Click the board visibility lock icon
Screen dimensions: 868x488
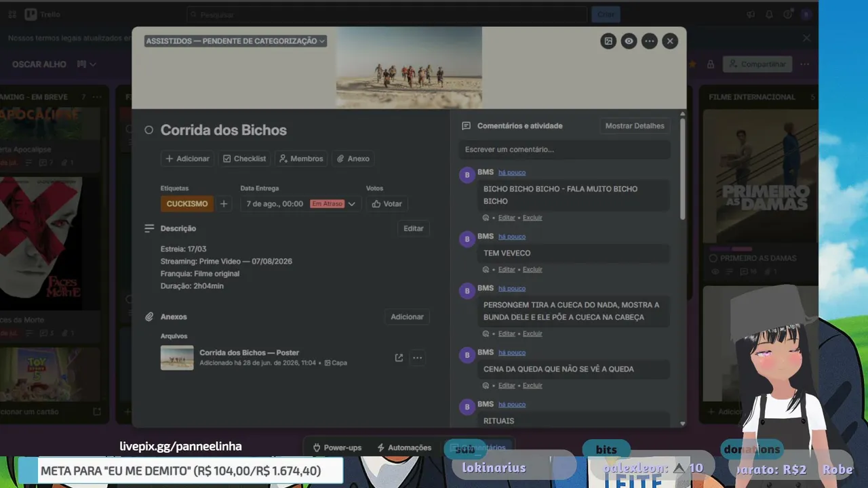coord(711,64)
